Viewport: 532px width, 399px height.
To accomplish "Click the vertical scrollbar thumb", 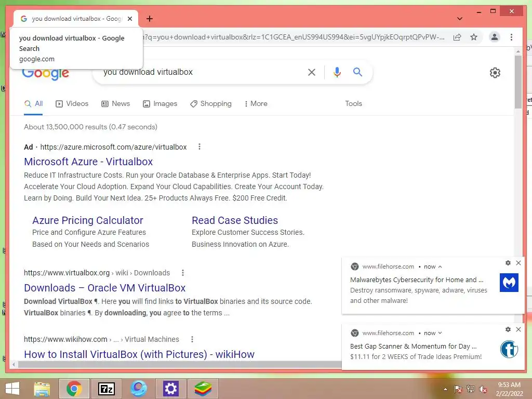I will pos(518,82).
